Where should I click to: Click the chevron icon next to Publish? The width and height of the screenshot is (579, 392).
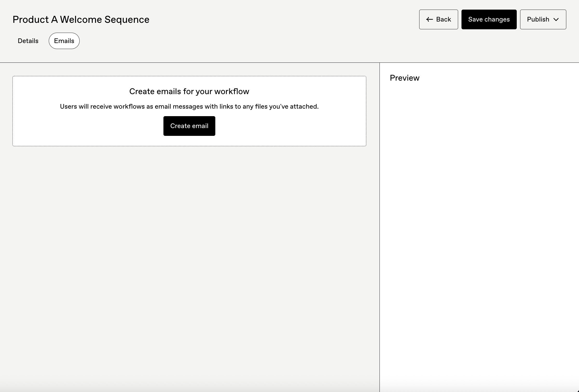point(556,20)
